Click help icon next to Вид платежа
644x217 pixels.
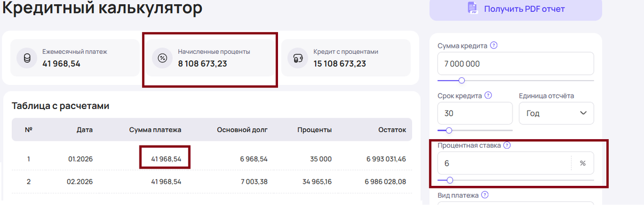pos(485,195)
